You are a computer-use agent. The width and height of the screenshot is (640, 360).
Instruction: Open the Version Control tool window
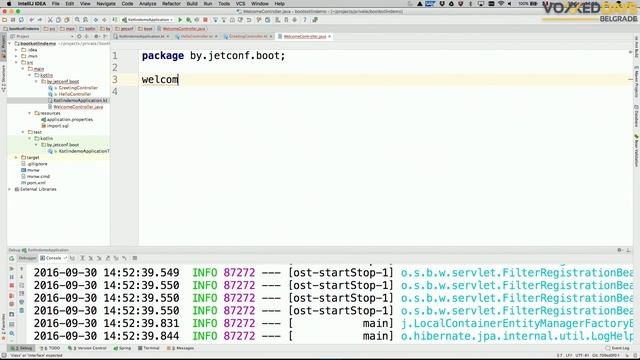tap(87, 348)
